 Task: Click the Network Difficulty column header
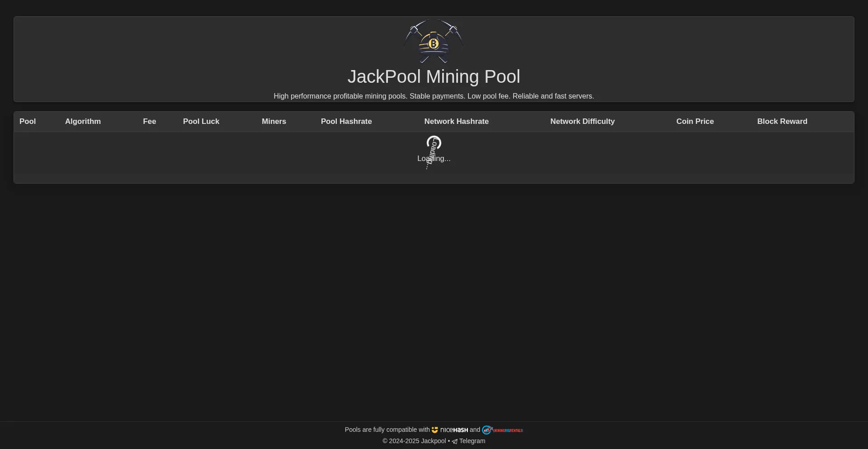[x=582, y=121]
